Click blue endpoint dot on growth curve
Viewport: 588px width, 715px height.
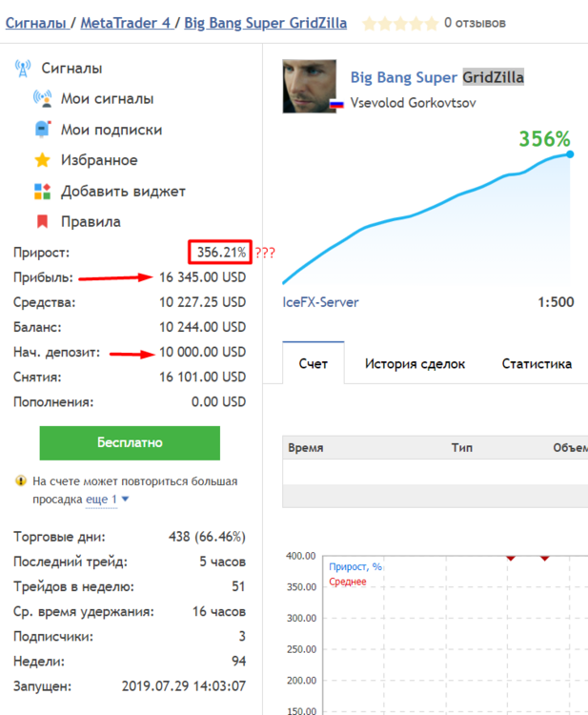[570, 154]
